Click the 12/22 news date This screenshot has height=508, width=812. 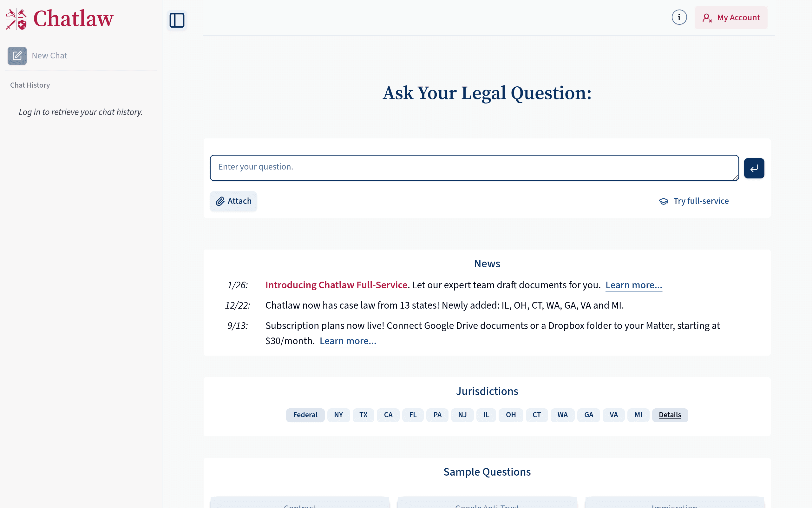(238, 306)
